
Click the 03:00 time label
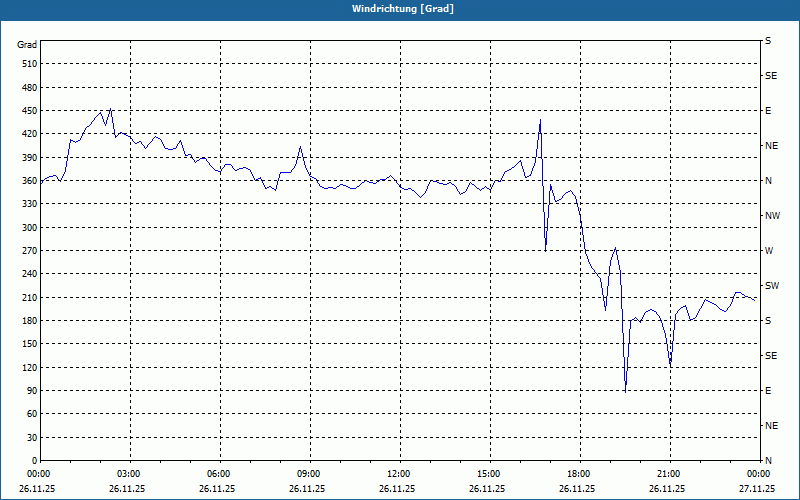click(x=130, y=474)
